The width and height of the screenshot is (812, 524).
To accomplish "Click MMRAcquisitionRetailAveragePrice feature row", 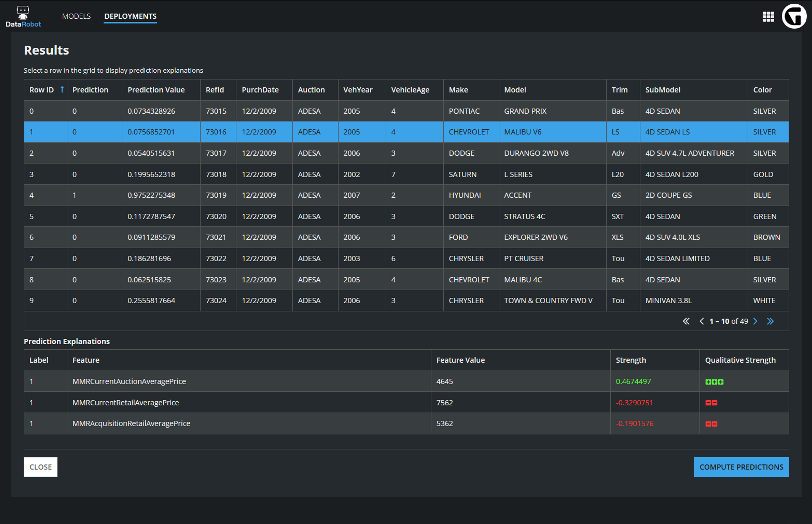I will pos(406,424).
